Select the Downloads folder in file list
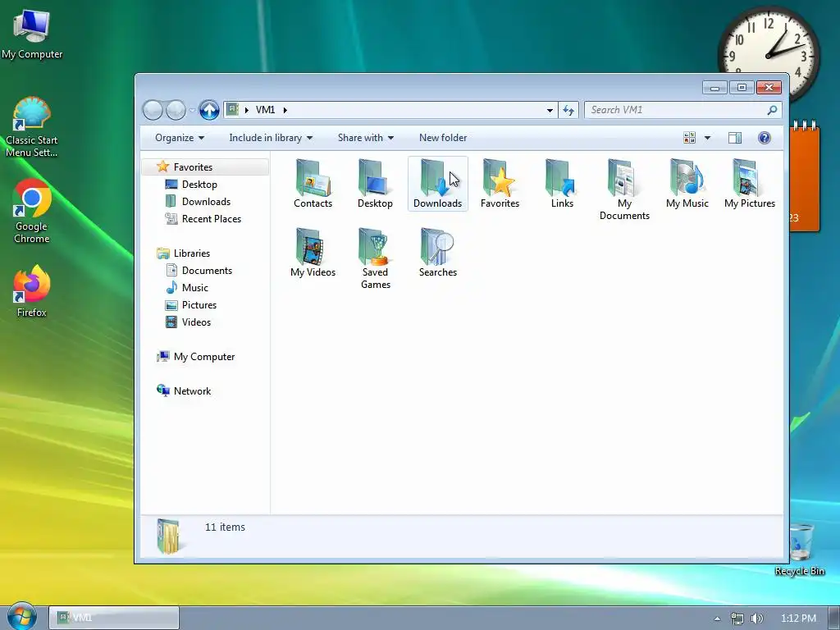The height and width of the screenshot is (630, 840). tap(438, 184)
